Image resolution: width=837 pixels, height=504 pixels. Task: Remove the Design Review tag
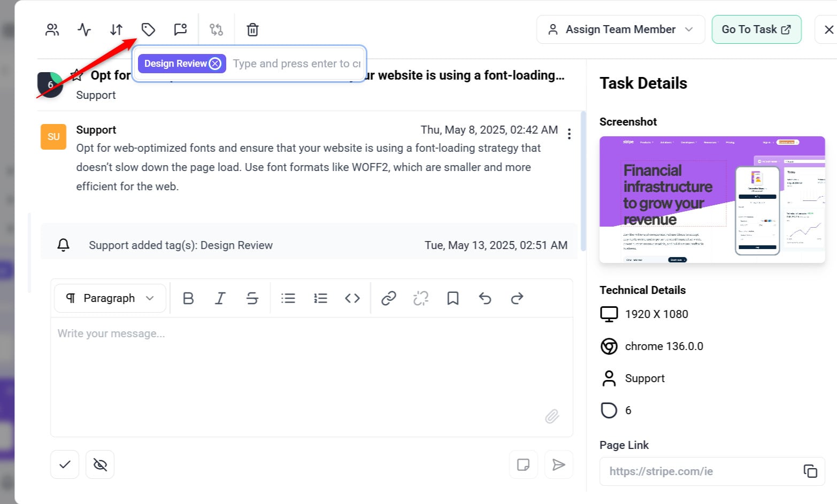point(215,64)
